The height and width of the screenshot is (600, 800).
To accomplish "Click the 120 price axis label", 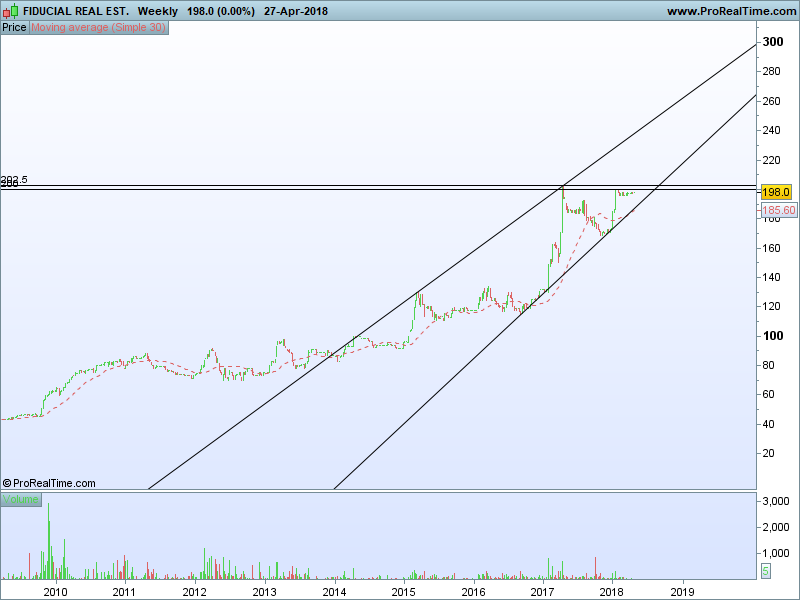I will [771, 306].
